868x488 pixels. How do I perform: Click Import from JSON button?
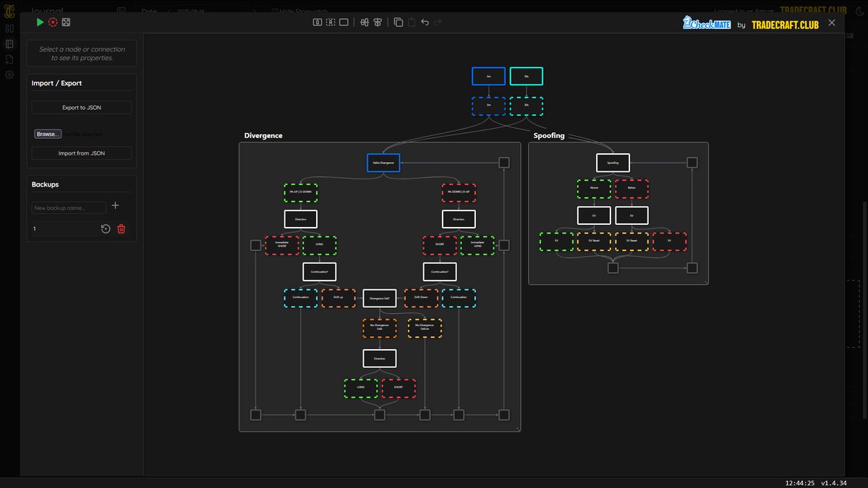pos(82,153)
